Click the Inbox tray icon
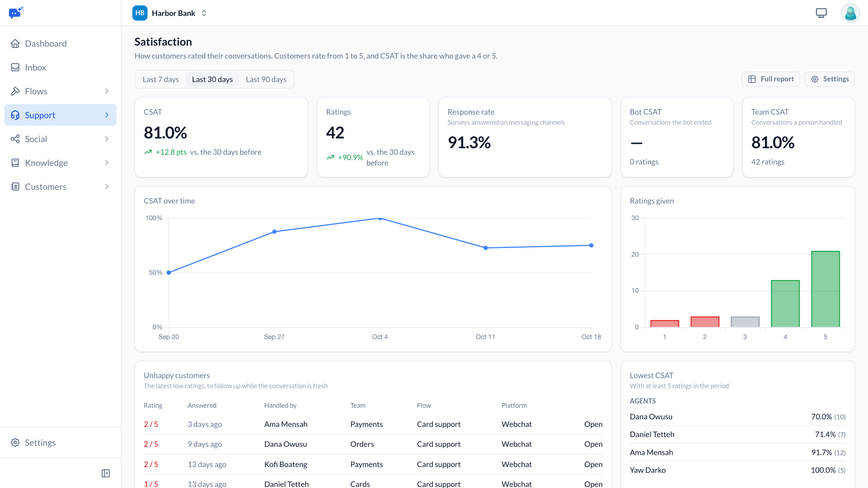 tap(15, 68)
